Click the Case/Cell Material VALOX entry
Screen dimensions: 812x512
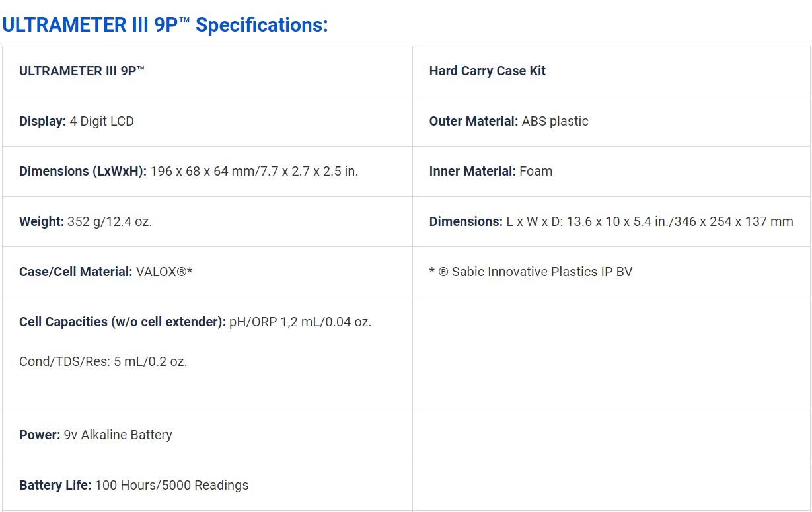point(106,272)
